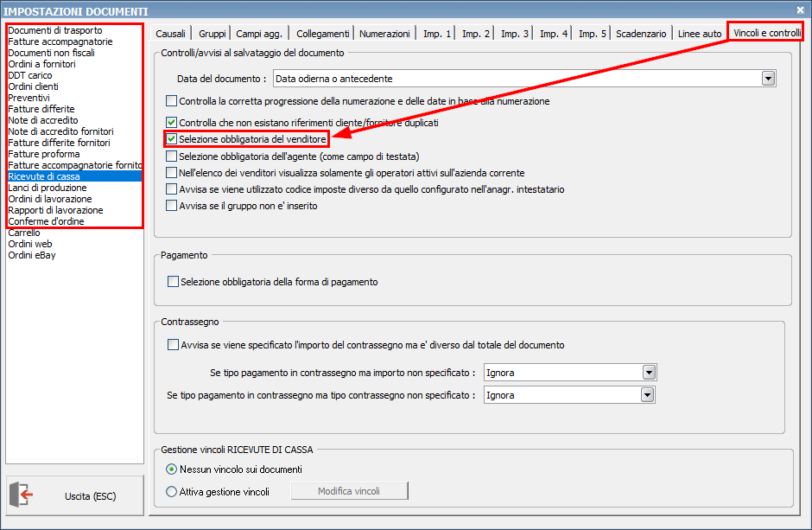Switch to Imp. 1 tab
This screenshot has height=530, width=812.
tap(437, 33)
